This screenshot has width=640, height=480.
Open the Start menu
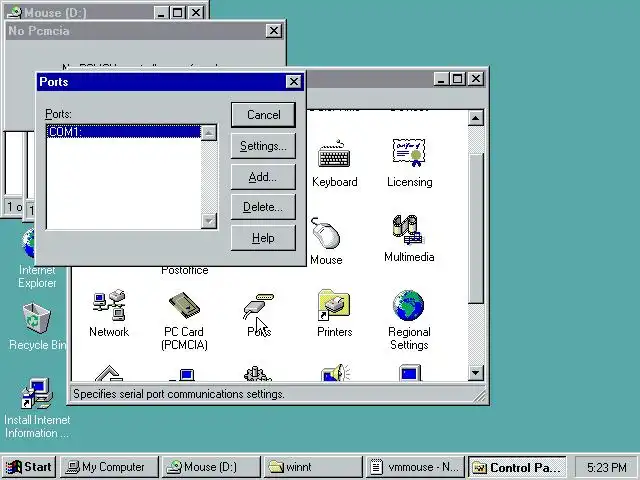pos(29,467)
